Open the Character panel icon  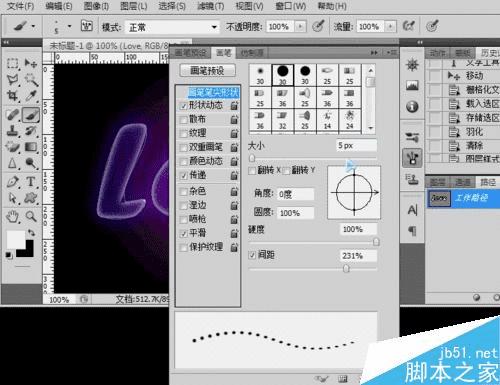tap(412, 210)
